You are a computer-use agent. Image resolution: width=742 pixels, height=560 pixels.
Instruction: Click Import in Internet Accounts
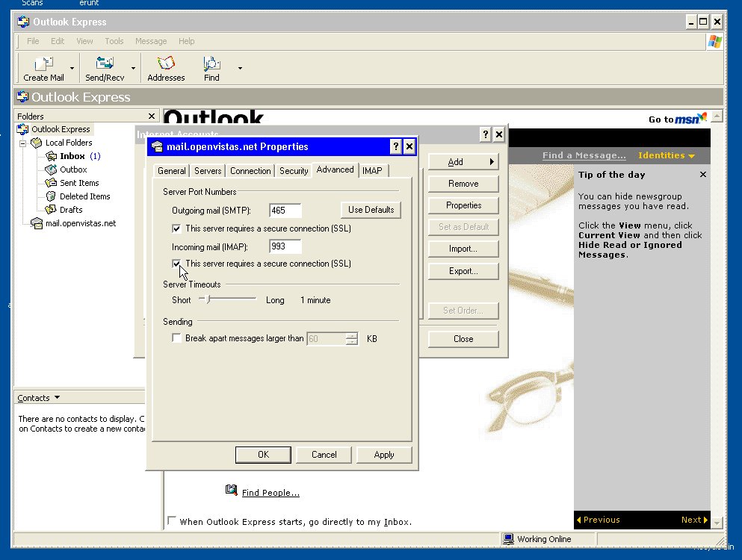463,249
